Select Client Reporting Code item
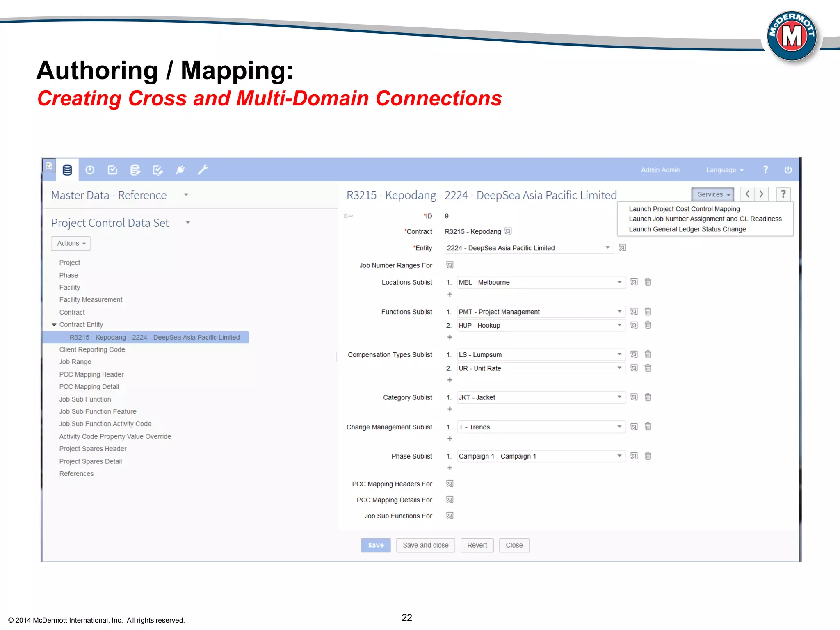 tap(92, 349)
